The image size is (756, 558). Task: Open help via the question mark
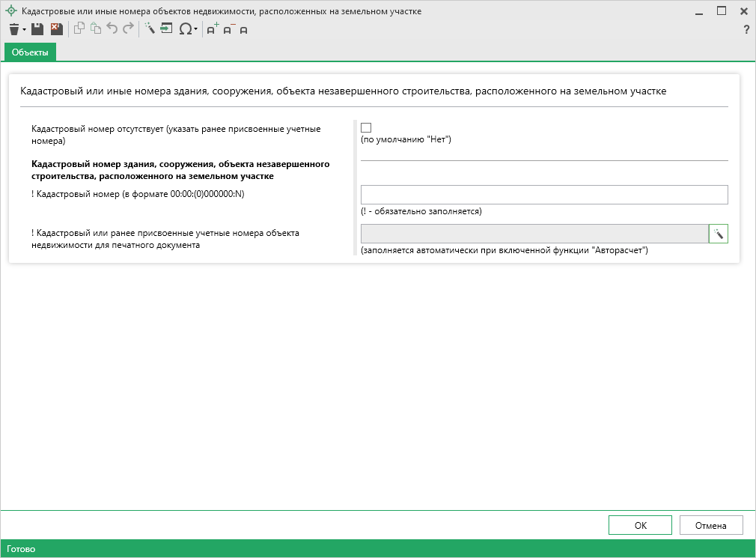(x=746, y=30)
